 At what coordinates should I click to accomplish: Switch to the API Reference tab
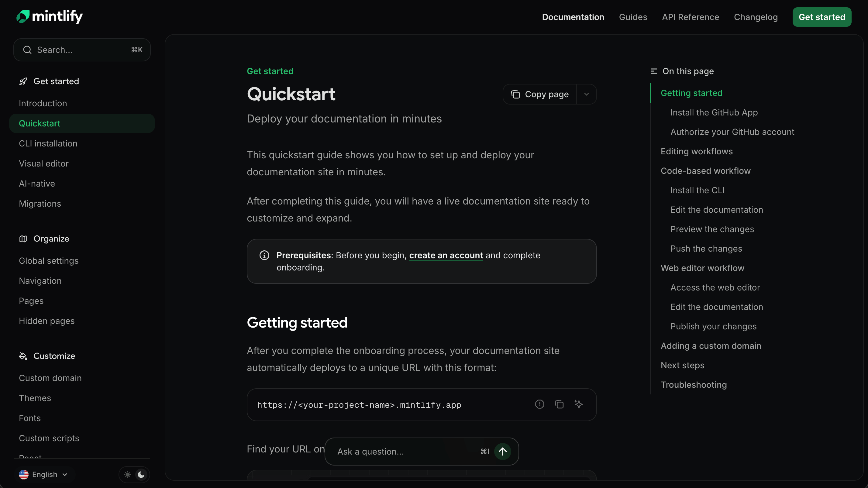point(690,17)
